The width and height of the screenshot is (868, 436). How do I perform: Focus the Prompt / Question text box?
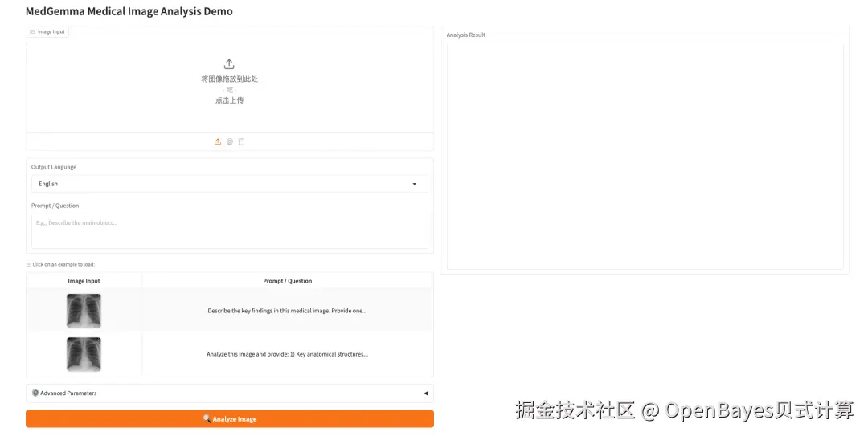pyautogui.click(x=229, y=230)
